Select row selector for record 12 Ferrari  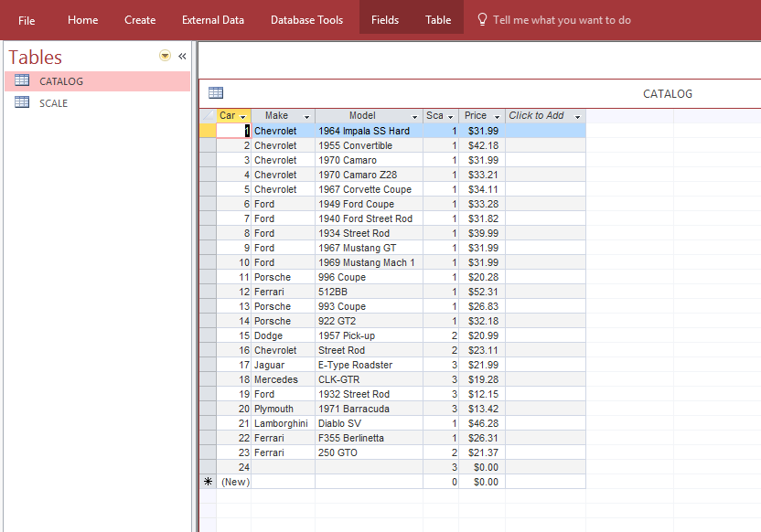(x=208, y=292)
